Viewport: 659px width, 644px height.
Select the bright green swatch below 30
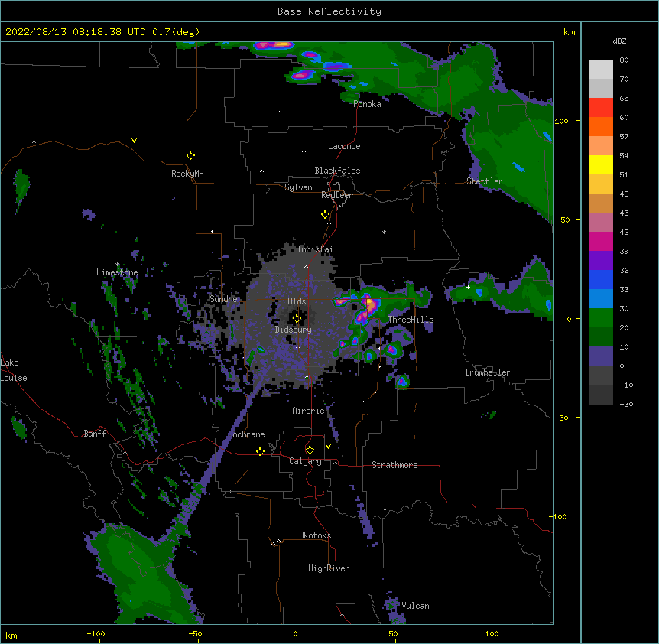(x=601, y=318)
